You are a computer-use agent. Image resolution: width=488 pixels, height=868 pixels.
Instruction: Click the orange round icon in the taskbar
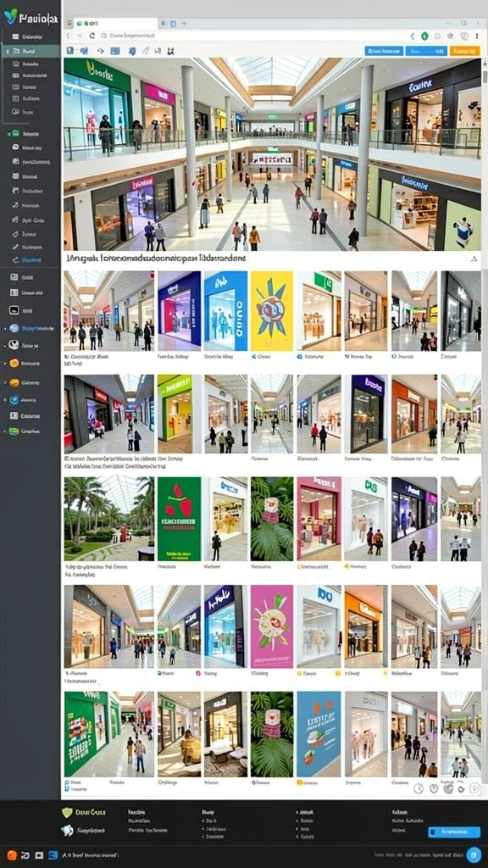pyautogui.click(x=12, y=854)
